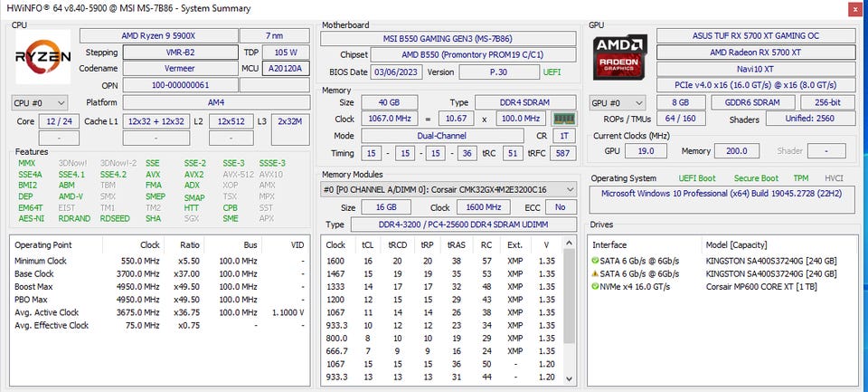Image resolution: width=868 pixels, height=392 pixels.
Task: Click the 7 nm process field
Action: (275, 36)
